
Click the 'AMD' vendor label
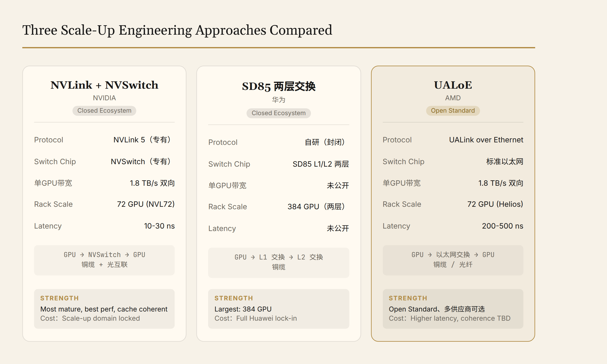453,98
